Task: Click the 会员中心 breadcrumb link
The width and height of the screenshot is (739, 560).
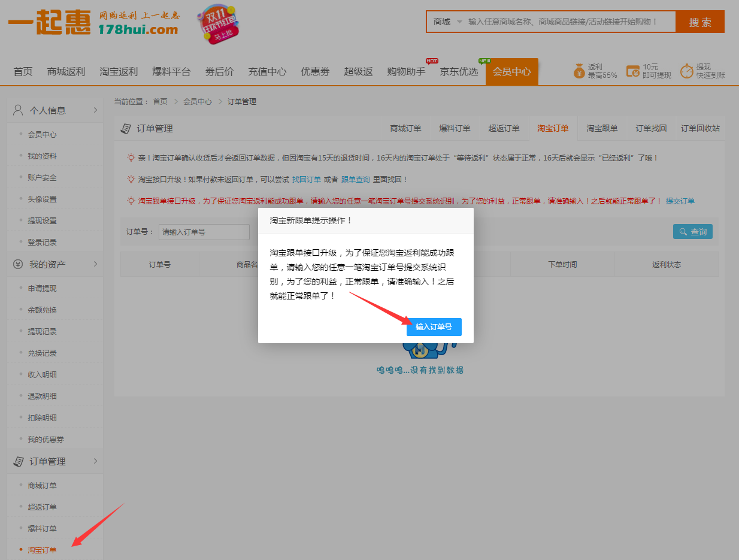Action: click(198, 102)
